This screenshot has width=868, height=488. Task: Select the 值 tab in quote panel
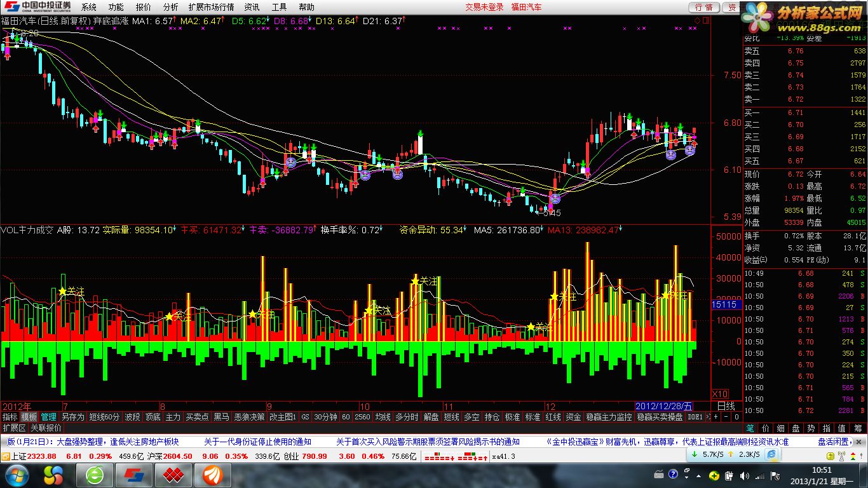point(841,428)
